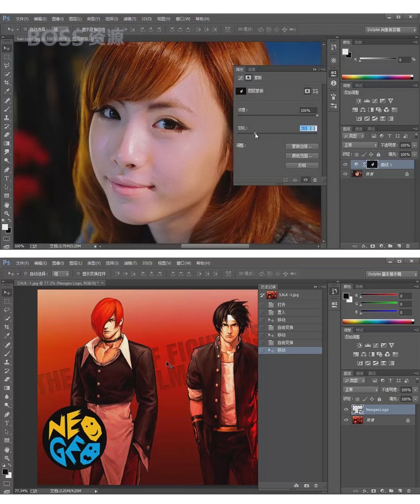The image size is (420, 504).
Task: Click the 蒙版边缘... button
Action: pos(302,146)
